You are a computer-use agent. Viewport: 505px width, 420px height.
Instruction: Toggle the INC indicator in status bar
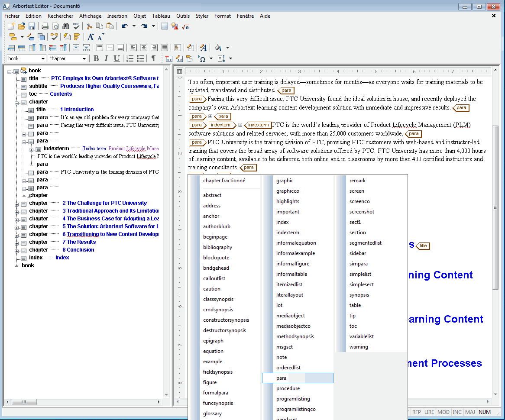click(457, 412)
